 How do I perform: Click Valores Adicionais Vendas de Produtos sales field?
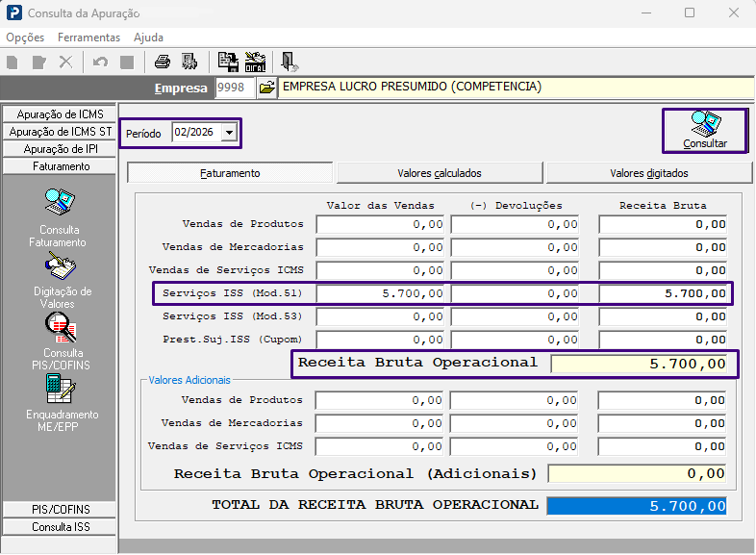tap(380, 400)
